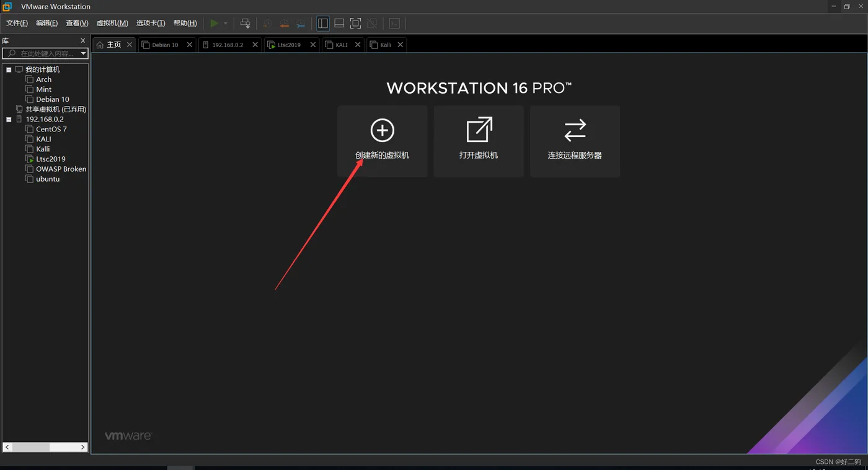Viewport: 868px width, 470px height.
Task: Enter full screen mode via toolbar icon
Action: 355,24
